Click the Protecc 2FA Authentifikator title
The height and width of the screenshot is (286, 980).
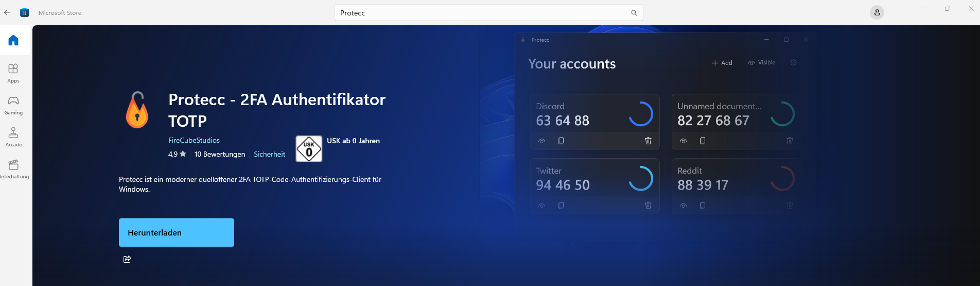point(277,110)
